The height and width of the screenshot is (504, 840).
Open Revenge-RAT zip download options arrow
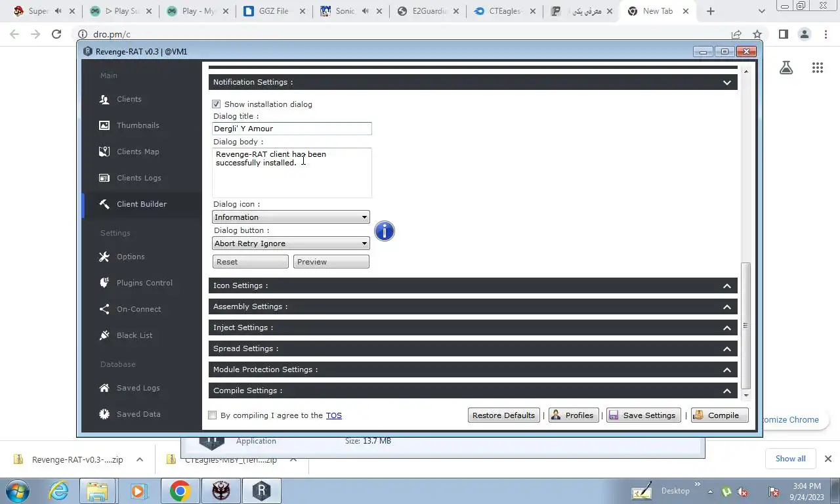click(140, 459)
